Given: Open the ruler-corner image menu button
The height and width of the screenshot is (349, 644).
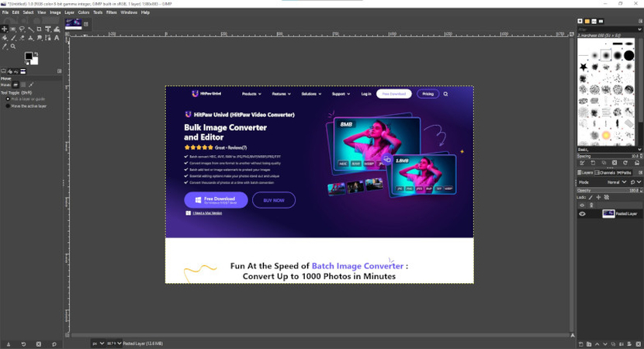Looking at the screenshot, I should pyautogui.click(x=67, y=34).
